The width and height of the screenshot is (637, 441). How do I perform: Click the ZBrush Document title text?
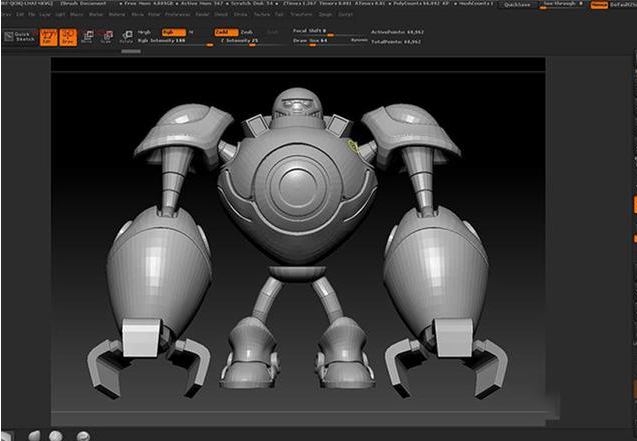coord(83,4)
